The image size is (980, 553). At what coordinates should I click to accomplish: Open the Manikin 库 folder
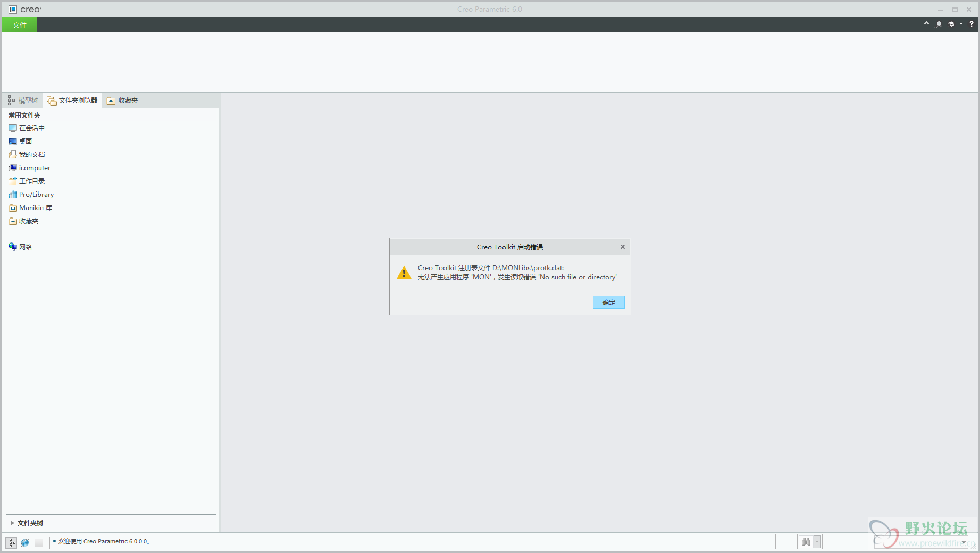pyautogui.click(x=30, y=208)
